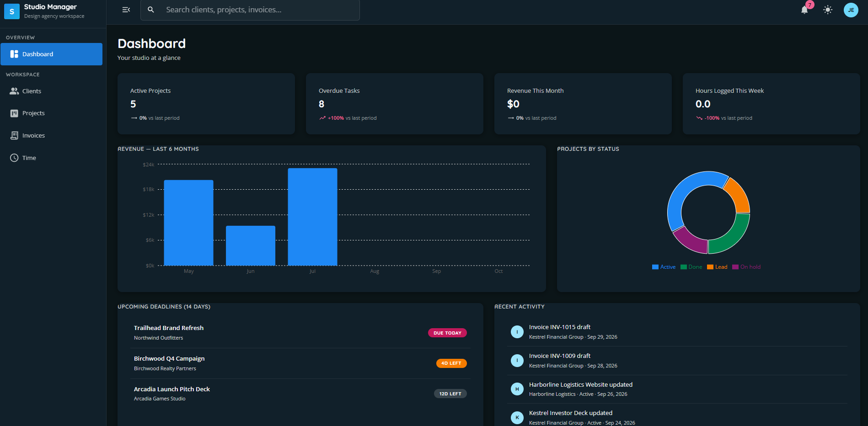Image resolution: width=868 pixels, height=426 pixels.
Task: Toggle light theme with sun icon
Action: (828, 10)
